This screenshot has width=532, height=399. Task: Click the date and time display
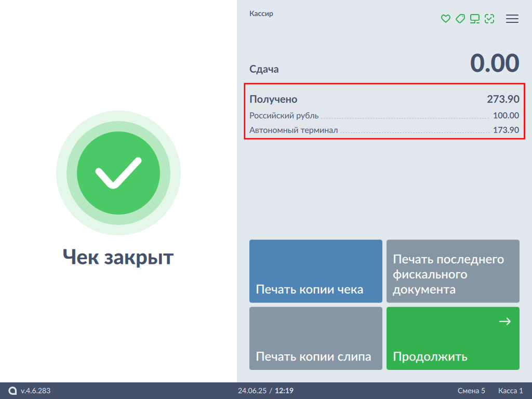pos(265,391)
